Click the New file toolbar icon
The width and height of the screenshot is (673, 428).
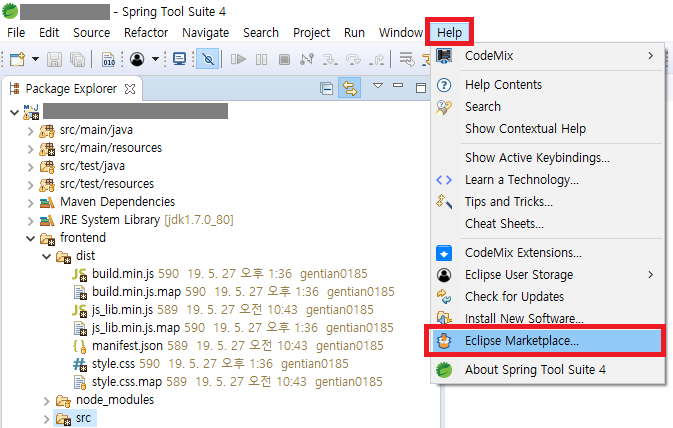tap(16, 59)
